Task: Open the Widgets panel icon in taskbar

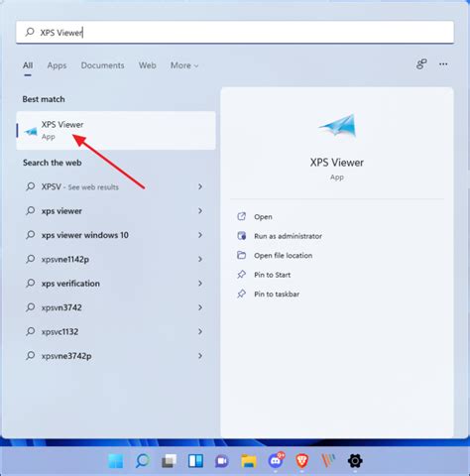Action: pos(195,460)
